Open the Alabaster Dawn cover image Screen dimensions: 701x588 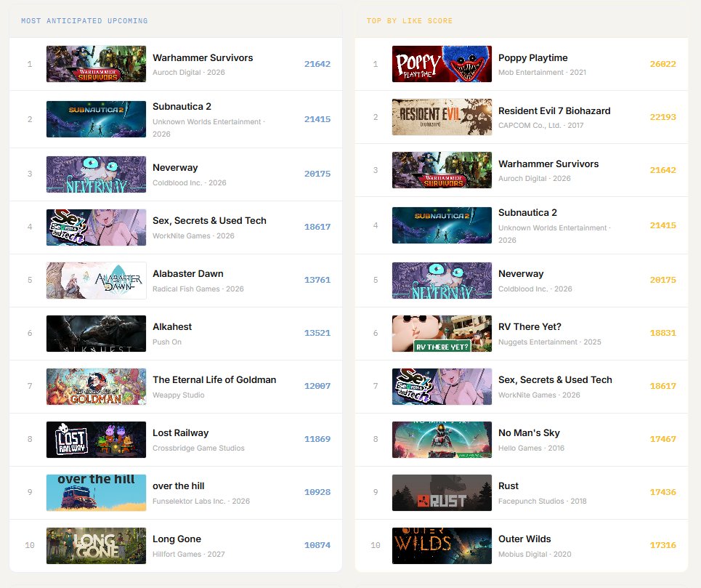(96, 281)
